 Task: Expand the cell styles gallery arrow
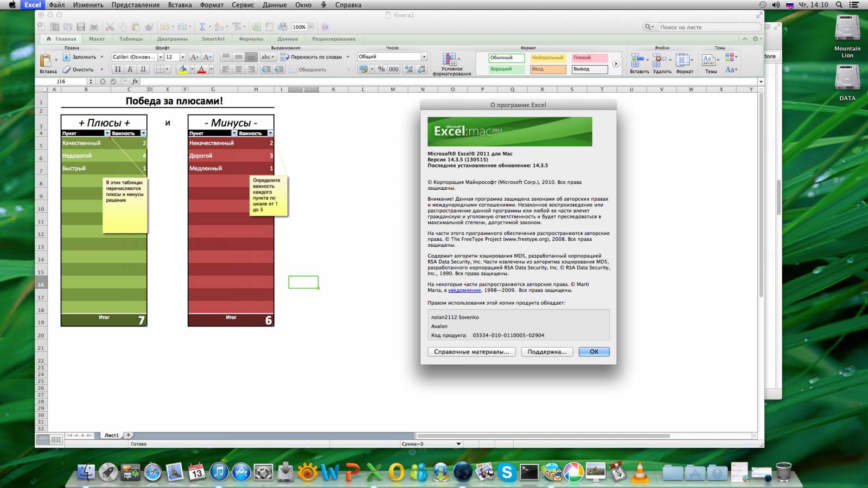point(616,63)
